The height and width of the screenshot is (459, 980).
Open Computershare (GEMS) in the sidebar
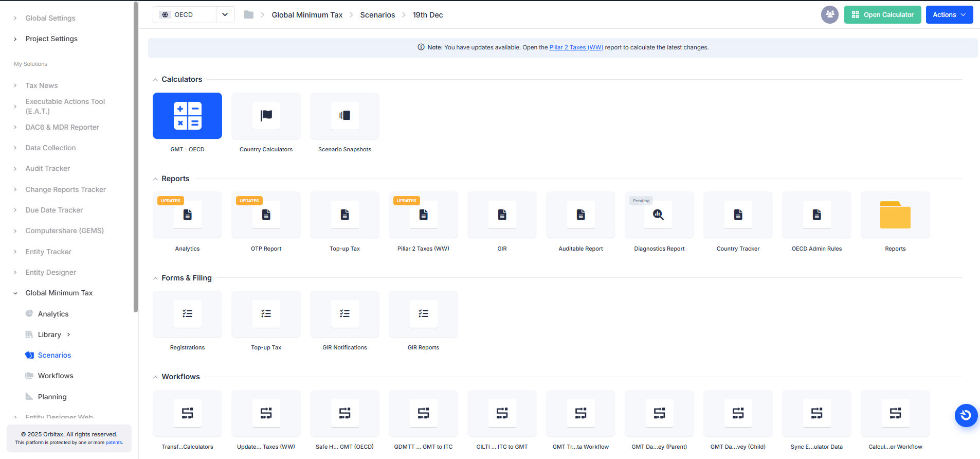coord(64,231)
